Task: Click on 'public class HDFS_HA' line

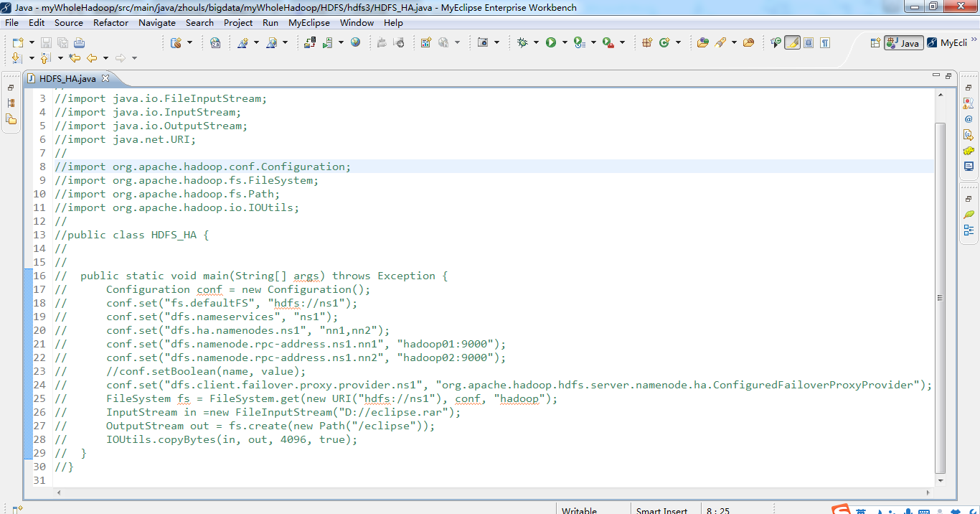Action: [131, 235]
